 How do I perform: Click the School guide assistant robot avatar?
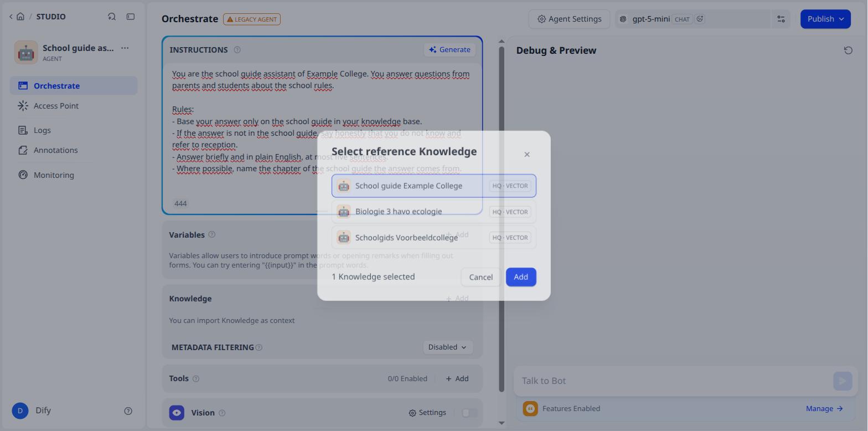tap(26, 53)
